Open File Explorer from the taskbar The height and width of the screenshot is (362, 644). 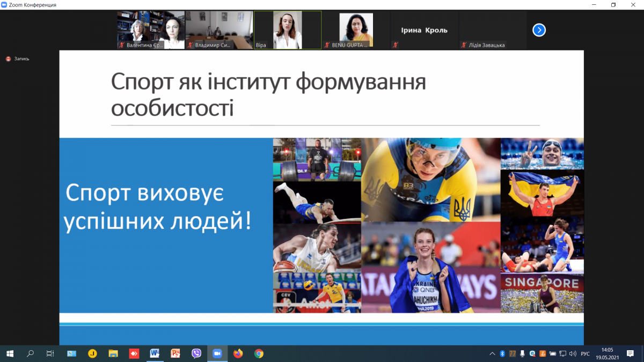pos(113,353)
